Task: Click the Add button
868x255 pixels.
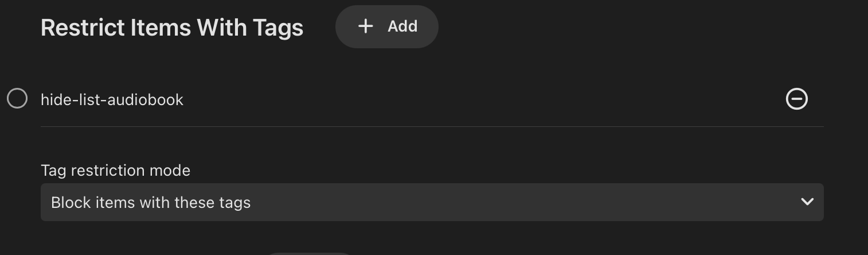Action: click(387, 26)
